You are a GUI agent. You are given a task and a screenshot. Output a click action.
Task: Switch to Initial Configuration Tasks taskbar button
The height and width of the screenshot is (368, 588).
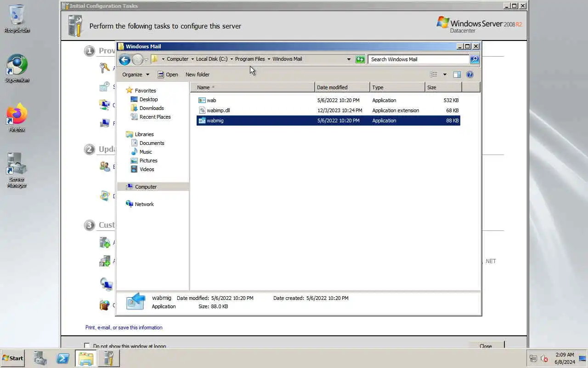point(109,358)
